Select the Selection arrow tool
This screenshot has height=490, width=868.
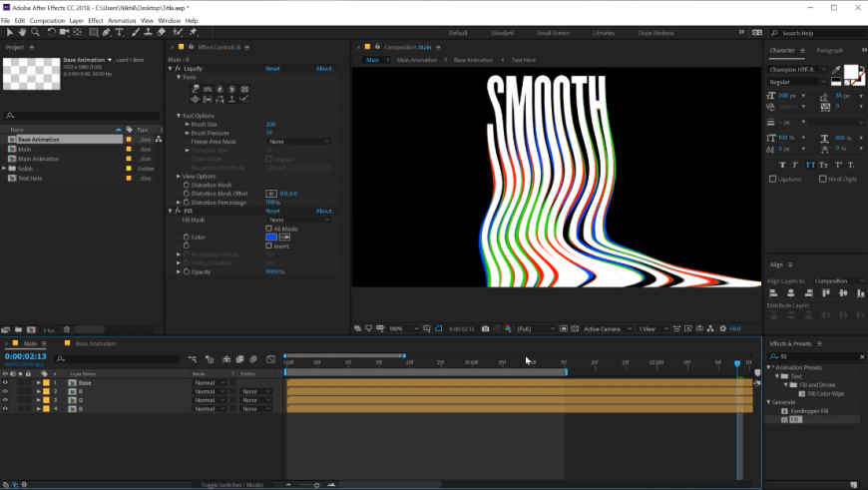[x=9, y=32]
